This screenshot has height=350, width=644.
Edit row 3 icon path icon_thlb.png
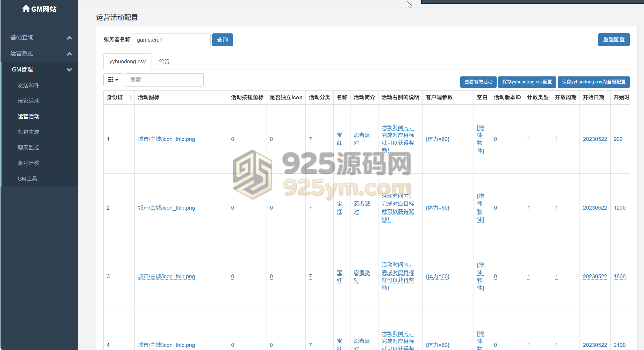click(x=166, y=276)
